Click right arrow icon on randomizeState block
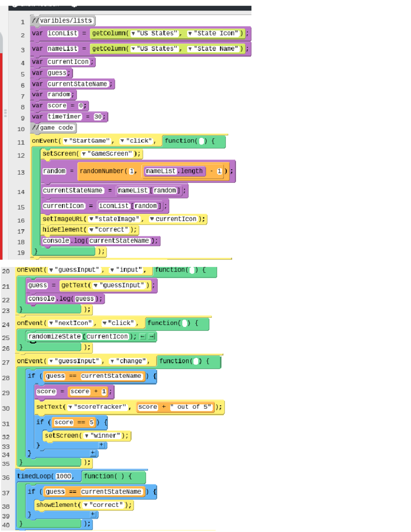 point(152,336)
